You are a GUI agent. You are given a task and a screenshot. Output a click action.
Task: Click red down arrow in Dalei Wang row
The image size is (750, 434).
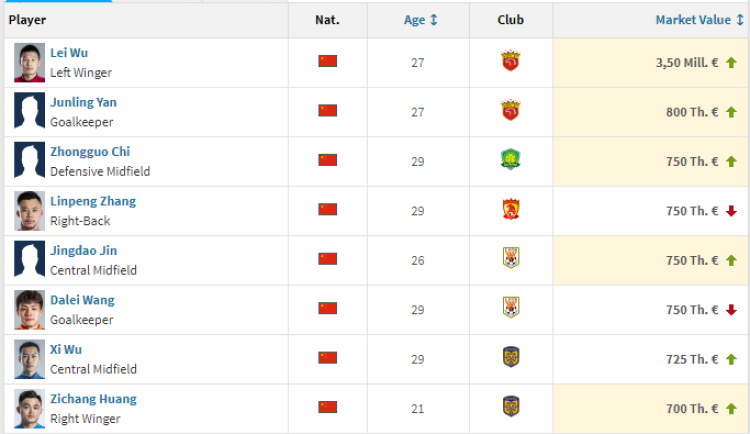(731, 310)
